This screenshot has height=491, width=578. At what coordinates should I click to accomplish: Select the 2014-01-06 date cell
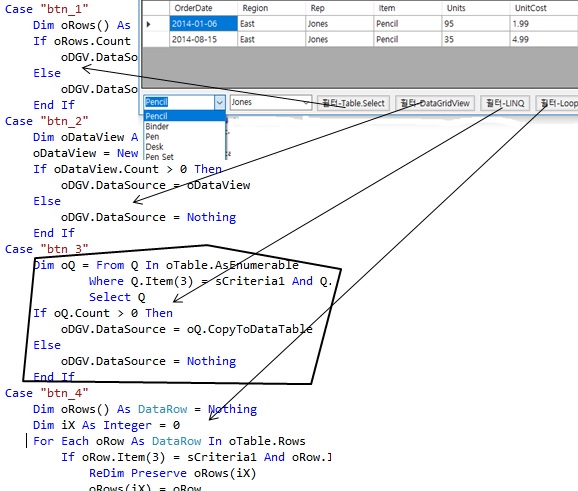(203, 24)
